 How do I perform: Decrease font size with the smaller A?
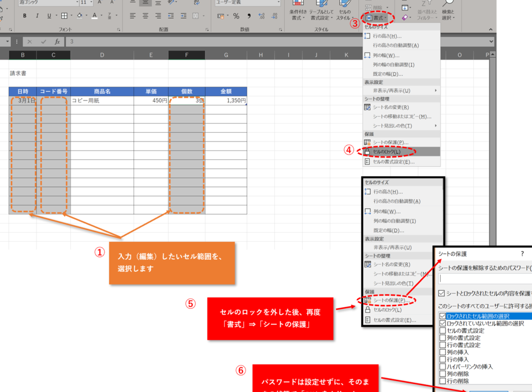pyautogui.click(x=112, y=2)
